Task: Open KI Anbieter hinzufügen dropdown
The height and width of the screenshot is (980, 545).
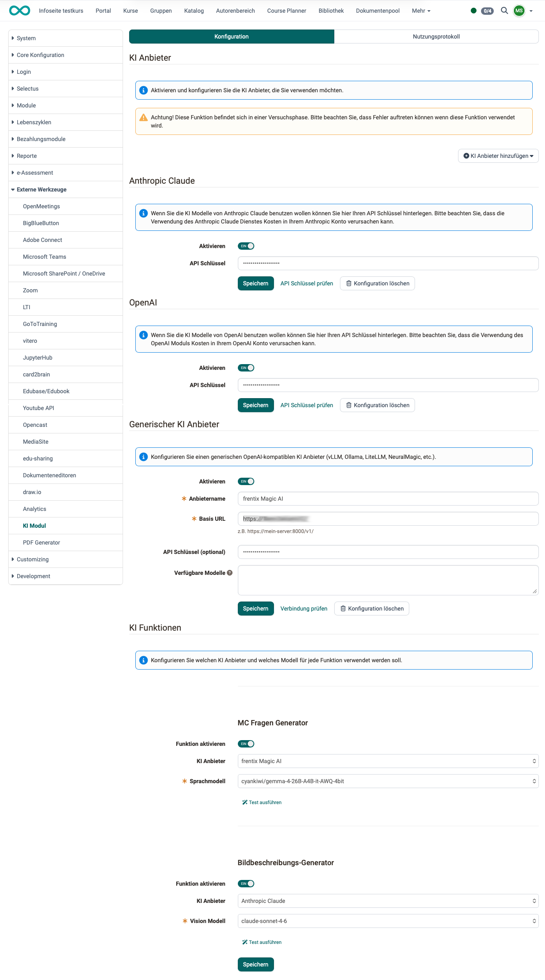Action: pyautogui.click(x=498, y=156)
